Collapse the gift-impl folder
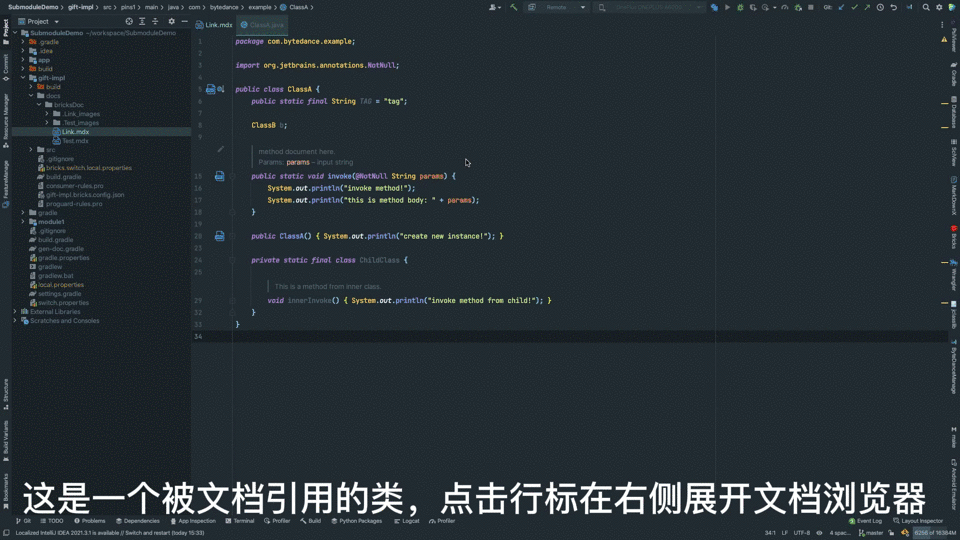Viewport: 960px width, 540px height. coord(23,78)
